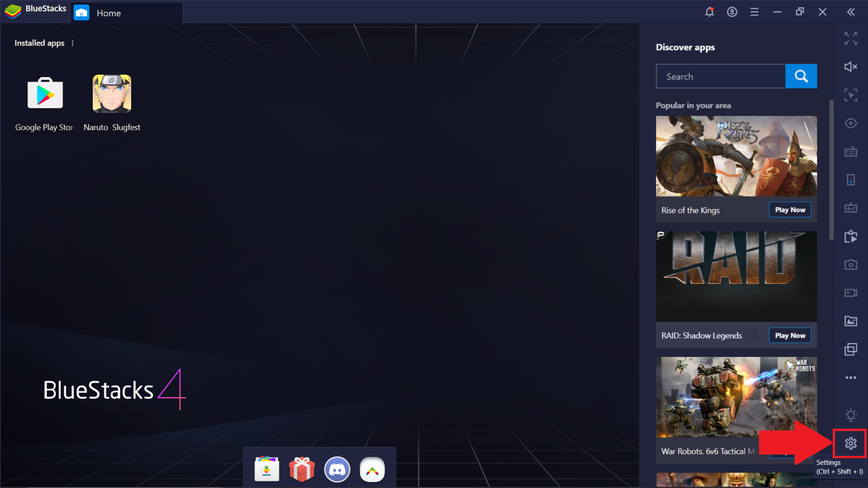Switch to the Home tab
868x488 pixels.
click(x=127, y=13)
